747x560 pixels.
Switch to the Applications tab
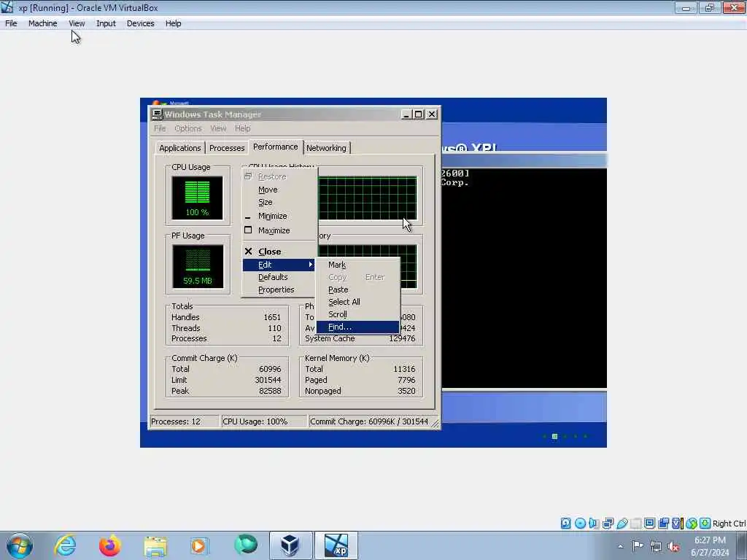180,148
